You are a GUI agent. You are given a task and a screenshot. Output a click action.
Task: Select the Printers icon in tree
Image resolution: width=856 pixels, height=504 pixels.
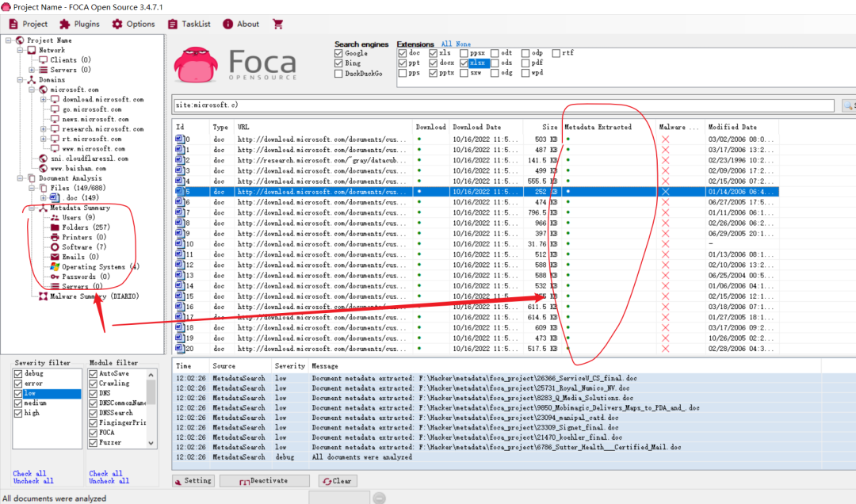[x=55, y=237]
